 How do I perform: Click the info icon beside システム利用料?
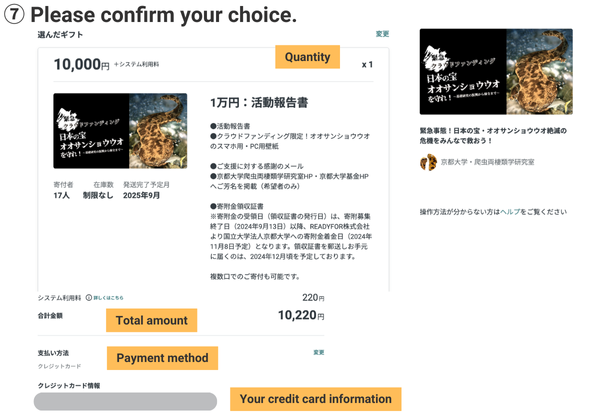pos(89,297)
